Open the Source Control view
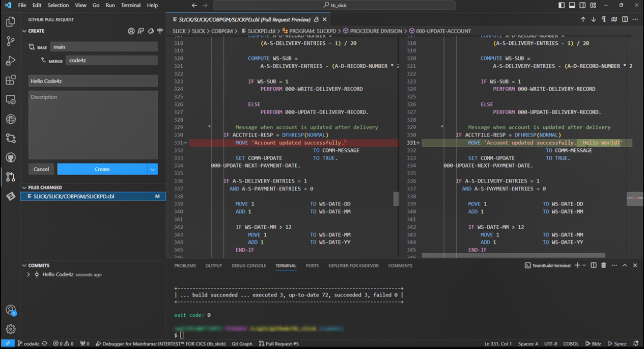644x349 pixels. [x=10, y=41]
